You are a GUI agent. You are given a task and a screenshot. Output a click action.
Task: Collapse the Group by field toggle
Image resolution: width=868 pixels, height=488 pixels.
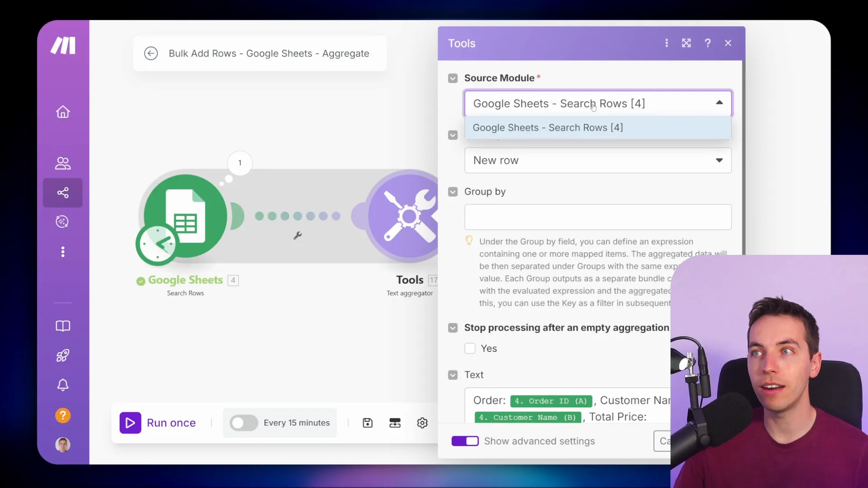pos(453,192)
